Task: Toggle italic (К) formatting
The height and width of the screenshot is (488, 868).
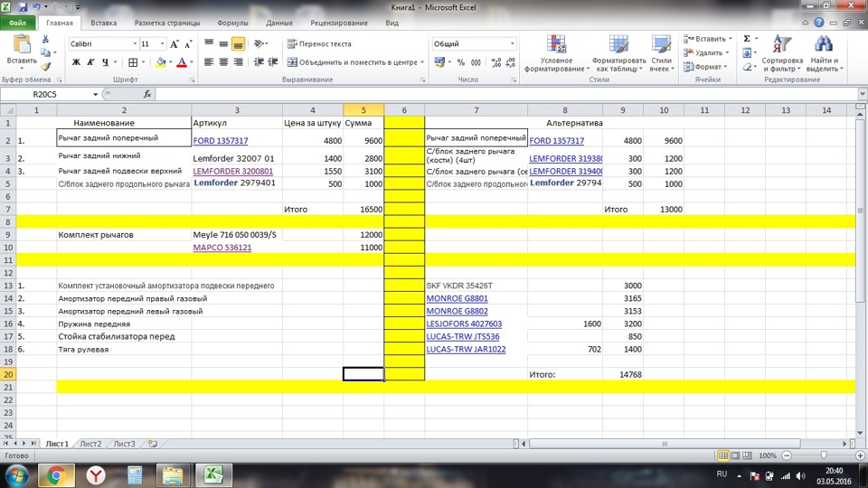Action: 90,62
